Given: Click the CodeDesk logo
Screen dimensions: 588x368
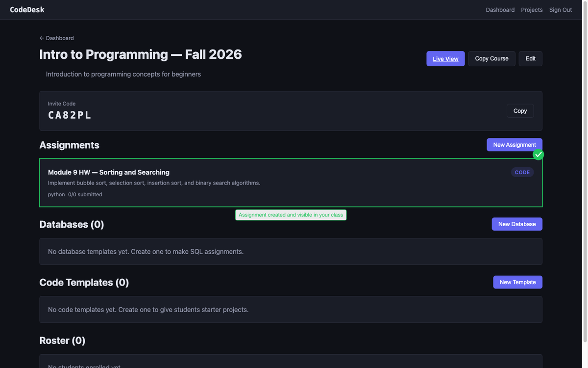Looking at the screenshot, I should click(x=27, y=10).
